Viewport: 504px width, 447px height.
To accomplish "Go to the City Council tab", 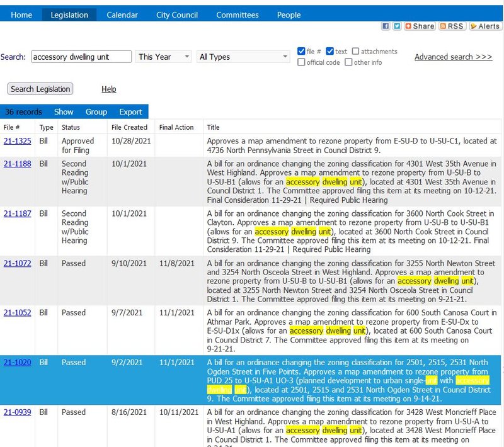I will (x=177, y=14).
